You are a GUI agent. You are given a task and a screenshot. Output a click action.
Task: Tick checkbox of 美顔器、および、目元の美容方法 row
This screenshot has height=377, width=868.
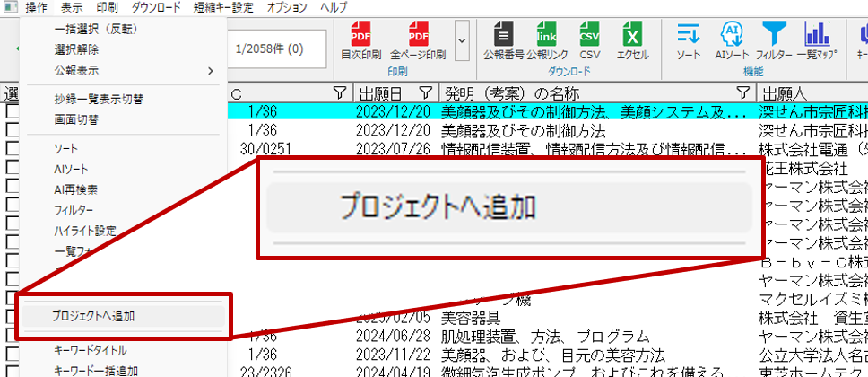pyautogui.click(x=13, y=355)
